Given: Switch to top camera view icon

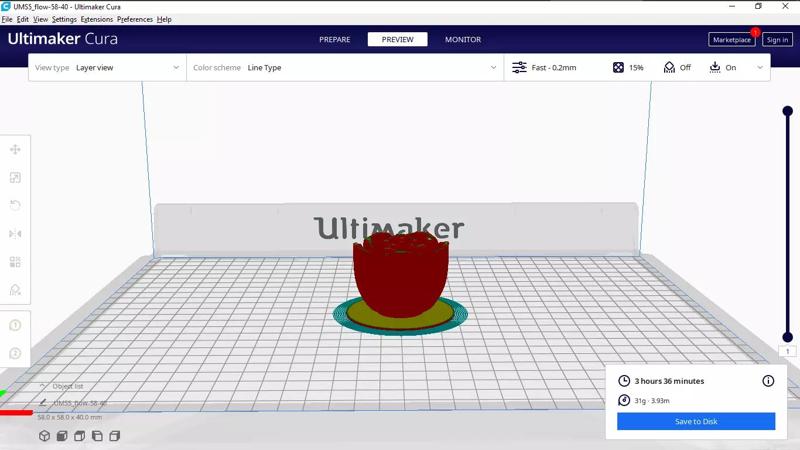Looking at the screenshot, I should 80,436.
